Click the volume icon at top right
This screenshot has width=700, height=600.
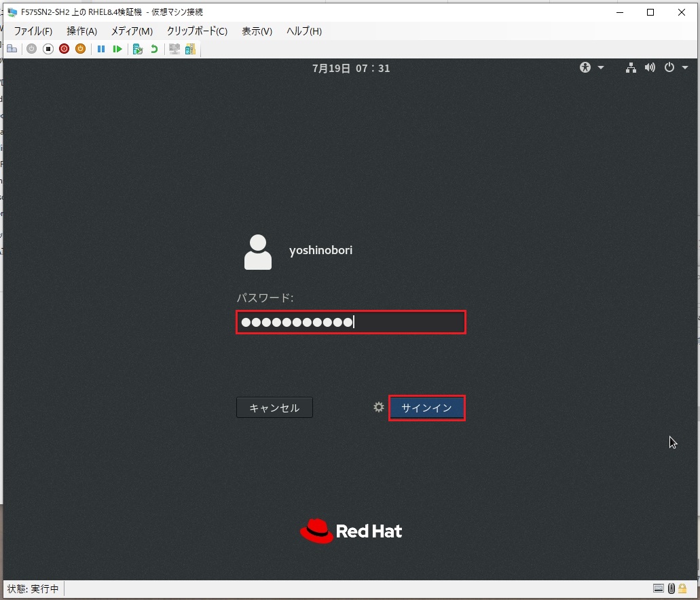[x=650, y=67]
